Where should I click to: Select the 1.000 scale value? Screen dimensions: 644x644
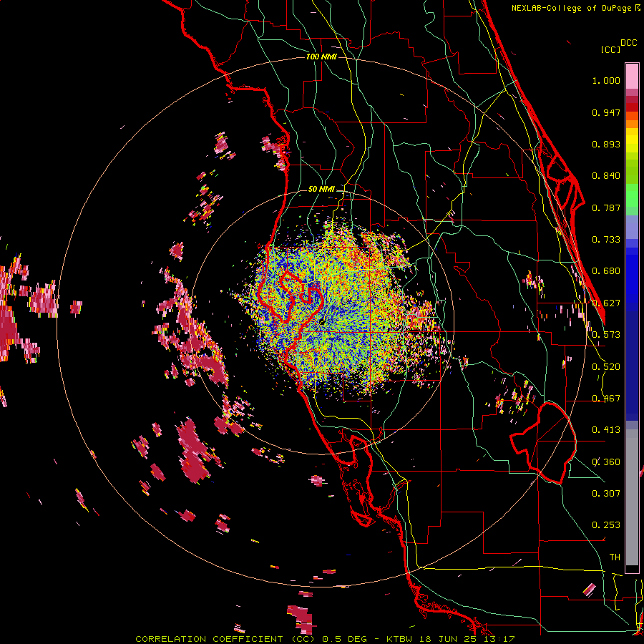(x=606, y=81)
